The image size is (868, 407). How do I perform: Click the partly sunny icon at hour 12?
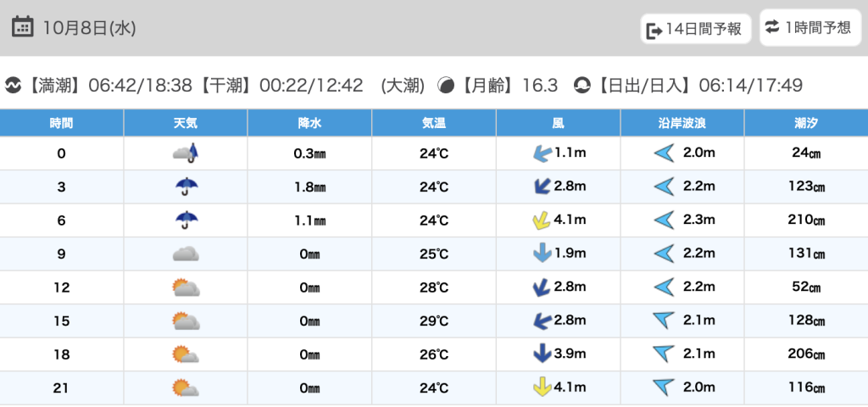pyautogui.click(x=186, y=287)
